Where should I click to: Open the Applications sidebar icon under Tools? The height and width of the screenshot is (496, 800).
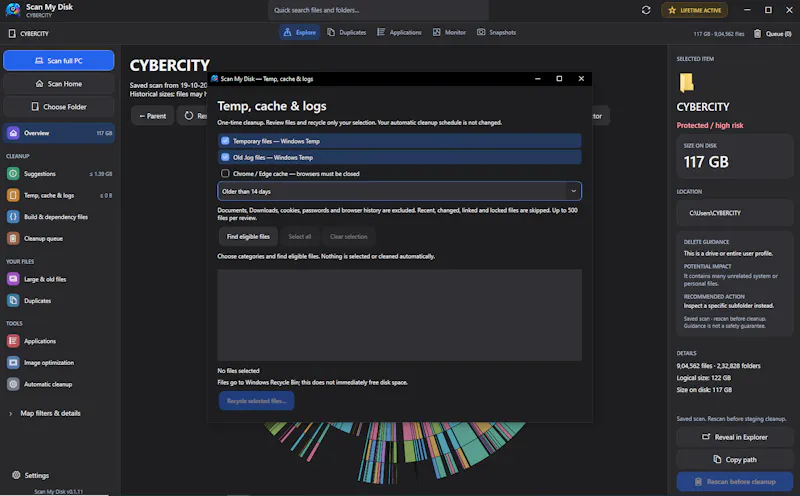(13, 341)
